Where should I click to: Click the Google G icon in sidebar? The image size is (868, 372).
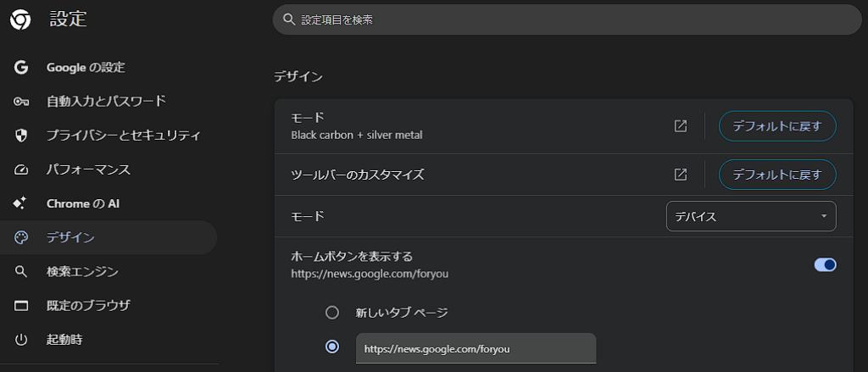(x=21, y=68)
